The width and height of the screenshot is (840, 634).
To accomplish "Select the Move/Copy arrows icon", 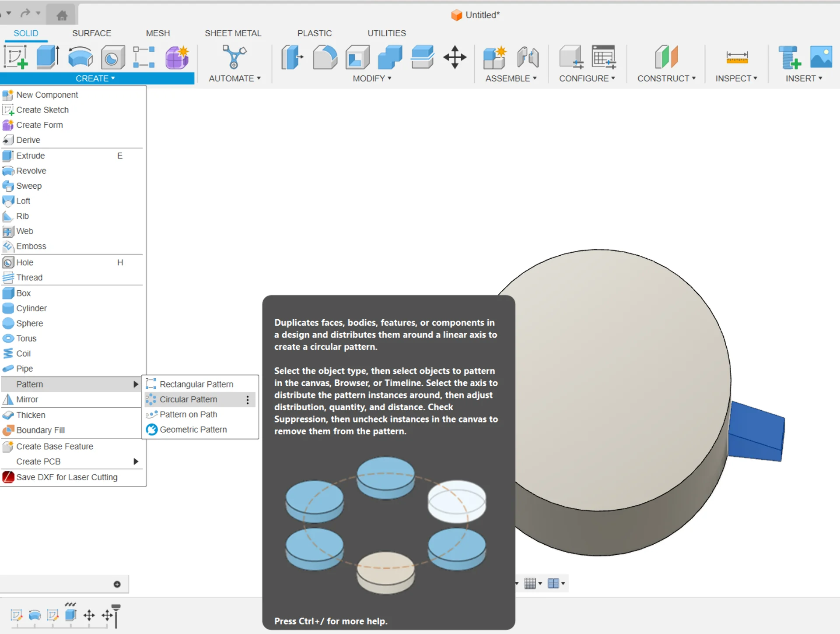I will (x=455, y=57).
